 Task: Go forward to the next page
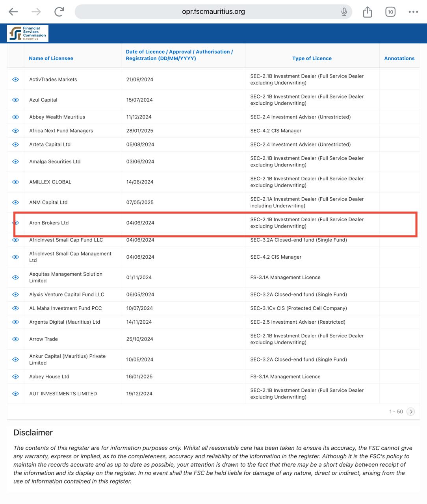36,12
